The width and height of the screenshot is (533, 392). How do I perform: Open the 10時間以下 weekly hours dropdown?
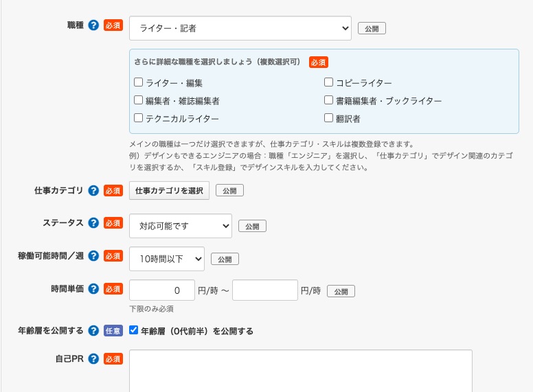click(166, 258)
